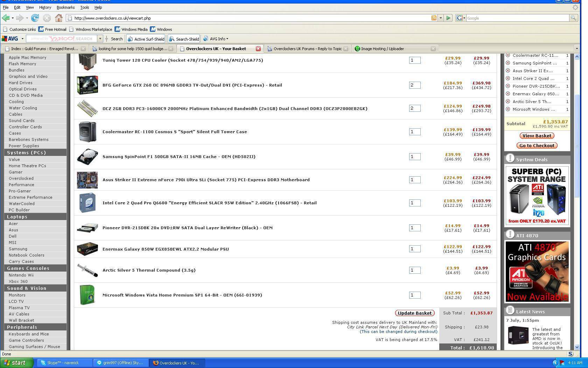
Task: Expand the address bar URL history dropdown
Action: (441, 18)
